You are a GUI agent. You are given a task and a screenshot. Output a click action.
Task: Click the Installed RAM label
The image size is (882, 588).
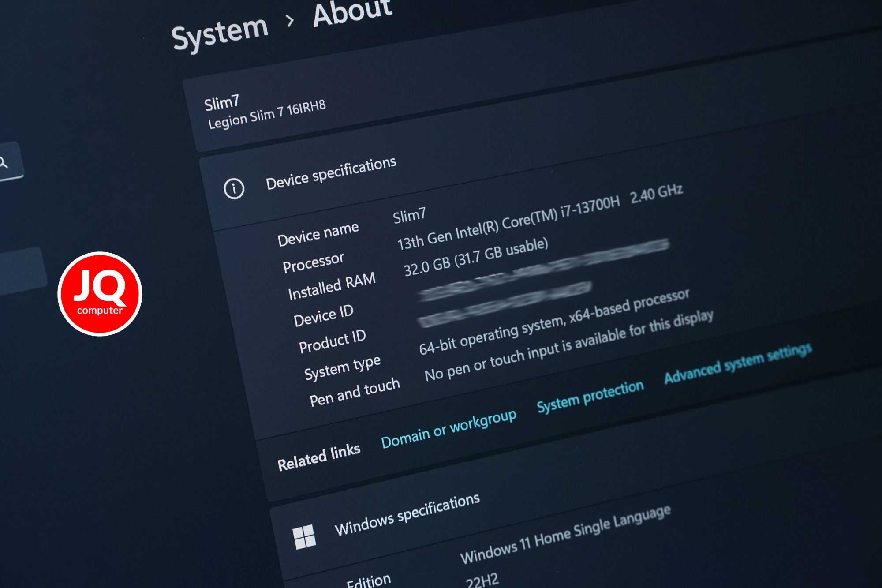click(x=332, y=286)
